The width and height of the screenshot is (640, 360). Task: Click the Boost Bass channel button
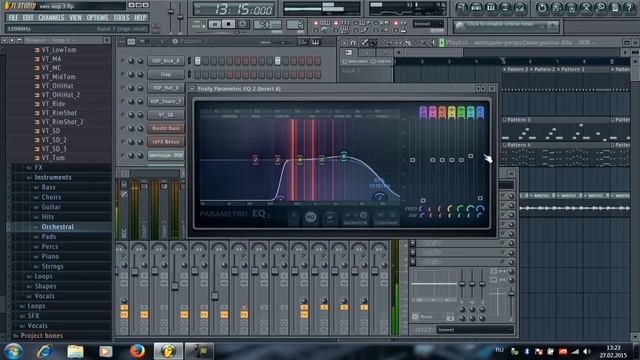[x=166, y=128]
